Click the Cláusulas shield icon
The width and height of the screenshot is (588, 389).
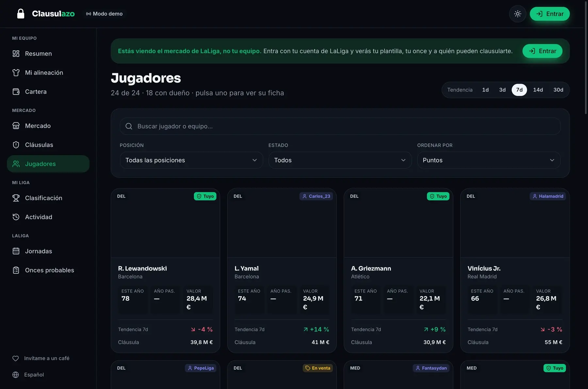[x=16, y=145]
